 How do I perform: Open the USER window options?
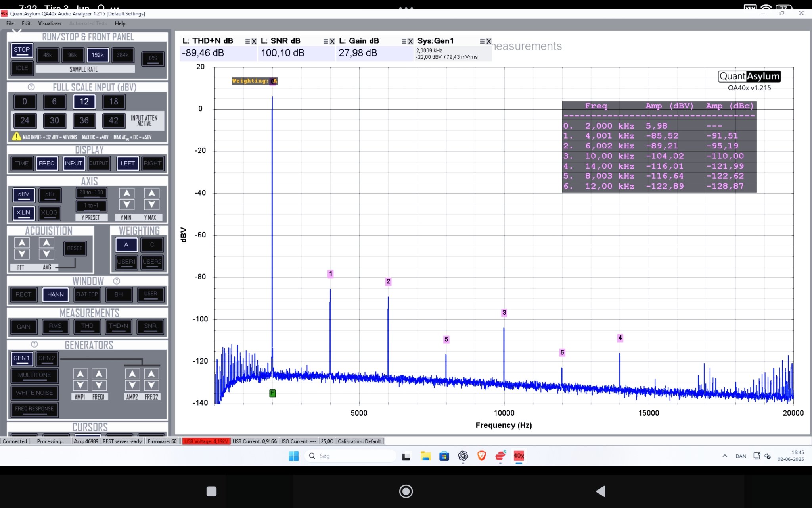(151, 294)
